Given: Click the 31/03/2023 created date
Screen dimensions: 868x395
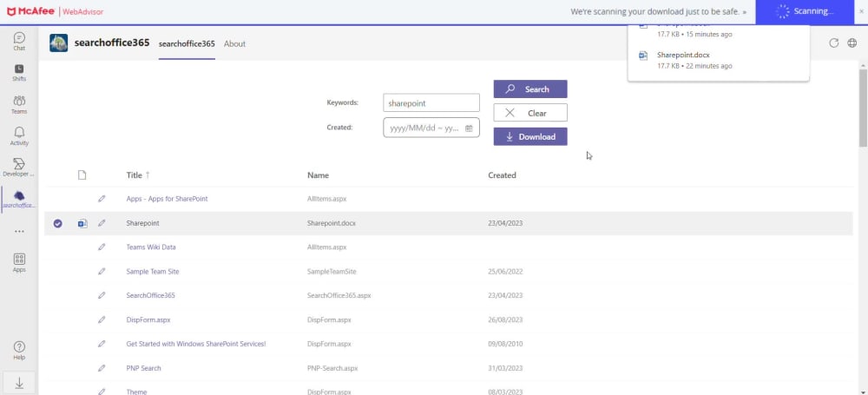Looking at the screenshot, I should (505, 368).
